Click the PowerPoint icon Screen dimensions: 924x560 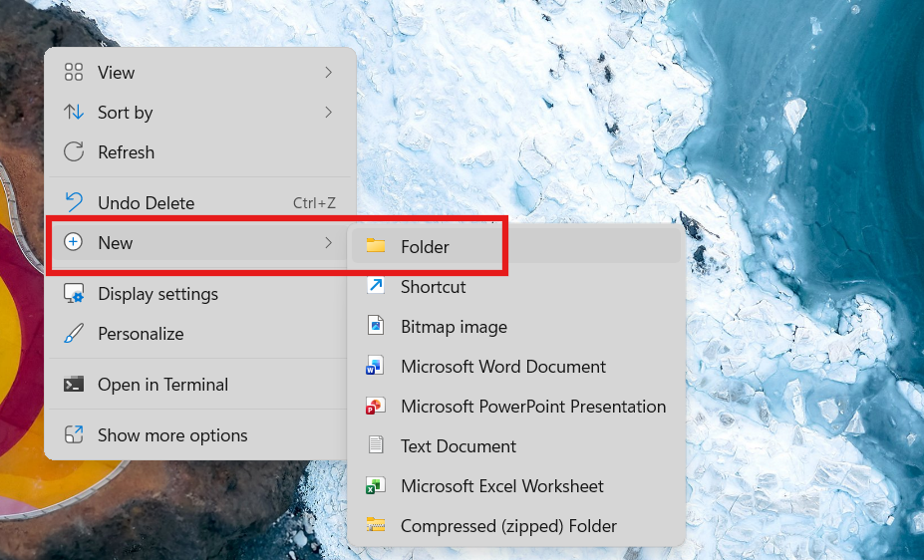pyautogui.click(x=375, y=406)
